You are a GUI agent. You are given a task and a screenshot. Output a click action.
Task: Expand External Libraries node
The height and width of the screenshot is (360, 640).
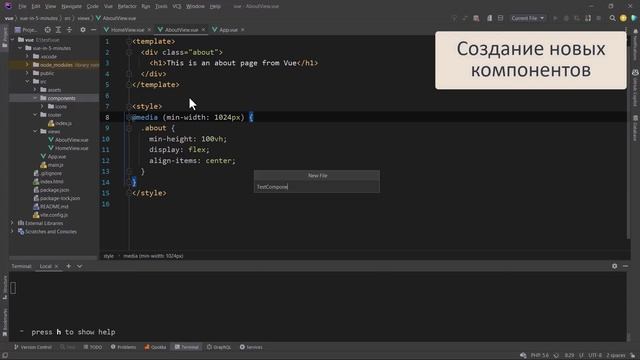click(12, 223)
